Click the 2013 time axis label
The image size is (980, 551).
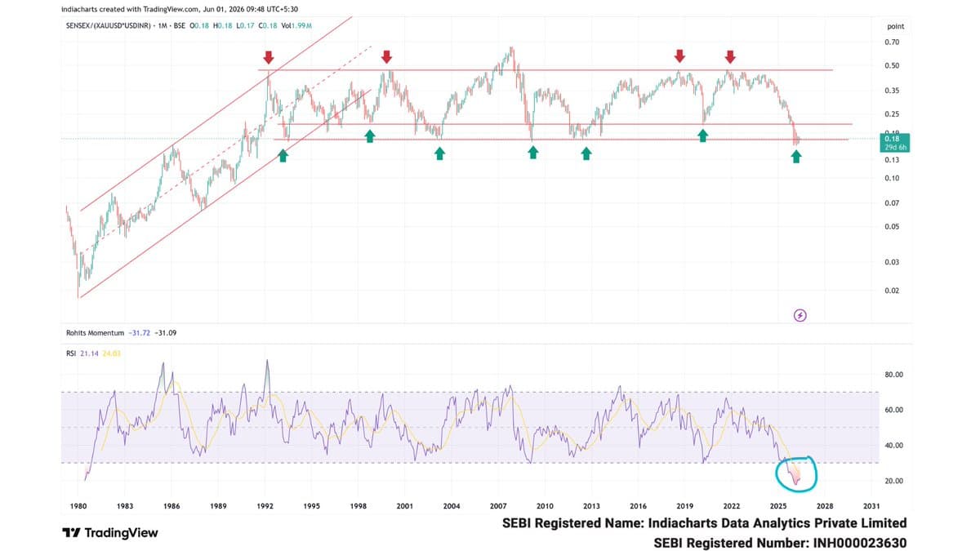coord(591,506)
